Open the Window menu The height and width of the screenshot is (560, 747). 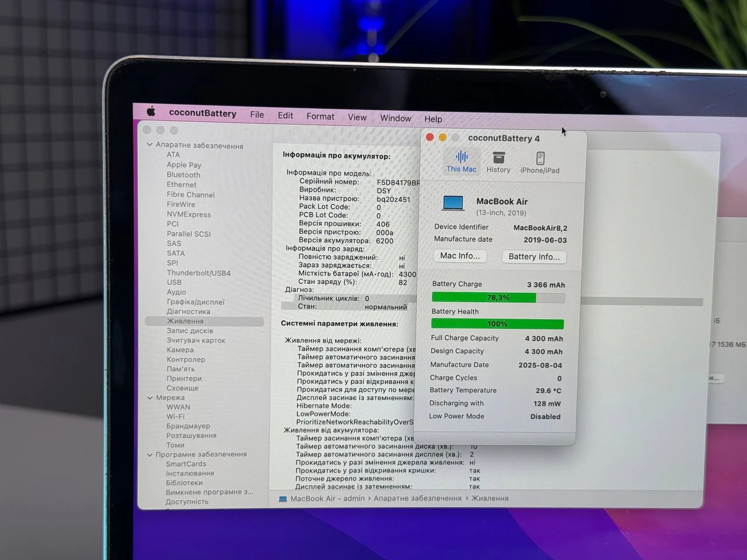point(396,118)
